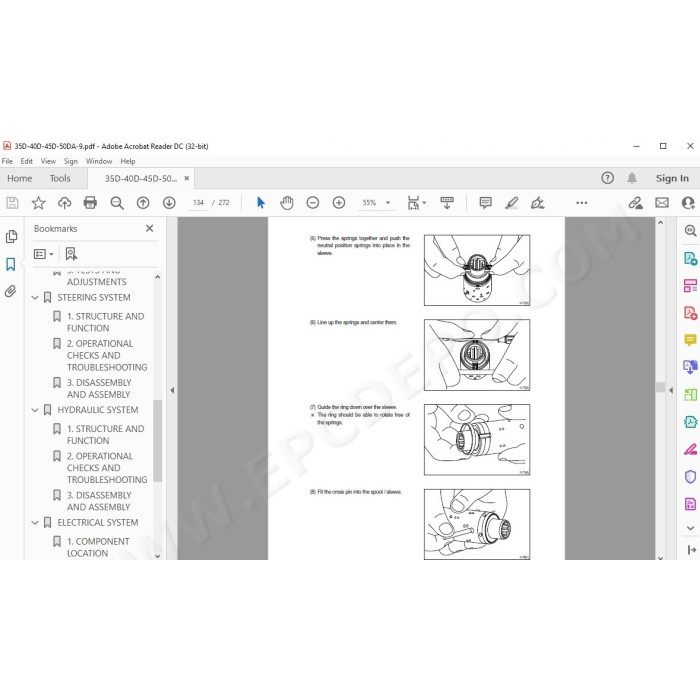Screen dimensions: 700x700
Task: Show more tools ellipsis
Action: pos(582,203)
